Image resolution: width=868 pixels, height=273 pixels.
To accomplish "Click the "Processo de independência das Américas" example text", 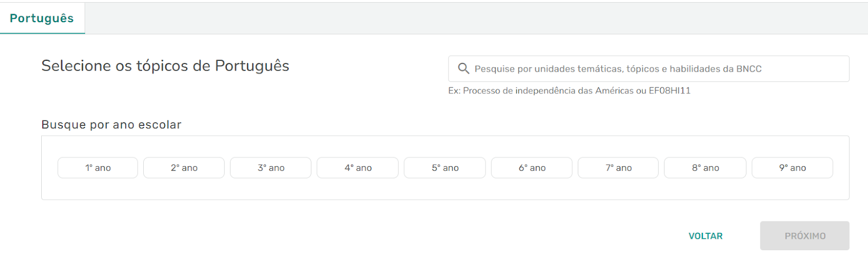I will pos(548,91).
